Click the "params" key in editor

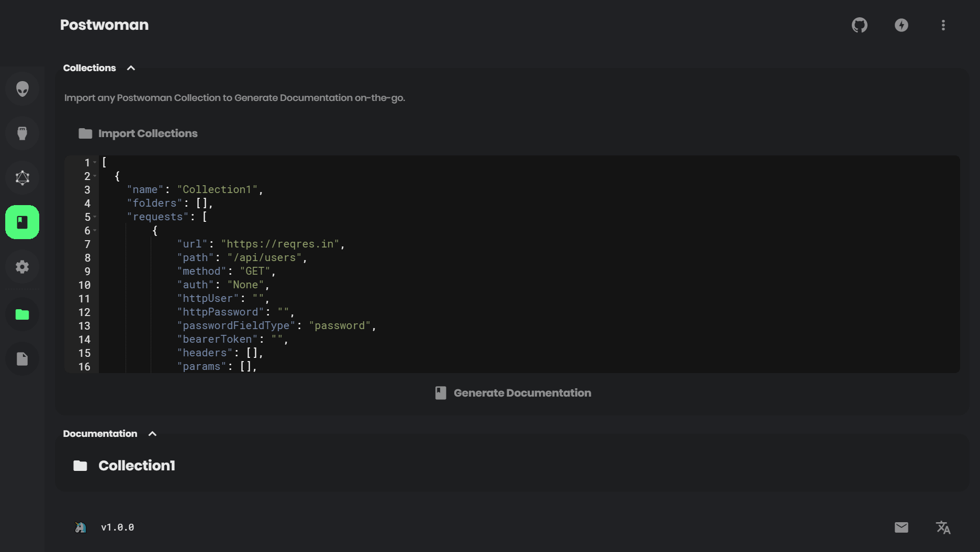tap(201, 366)
